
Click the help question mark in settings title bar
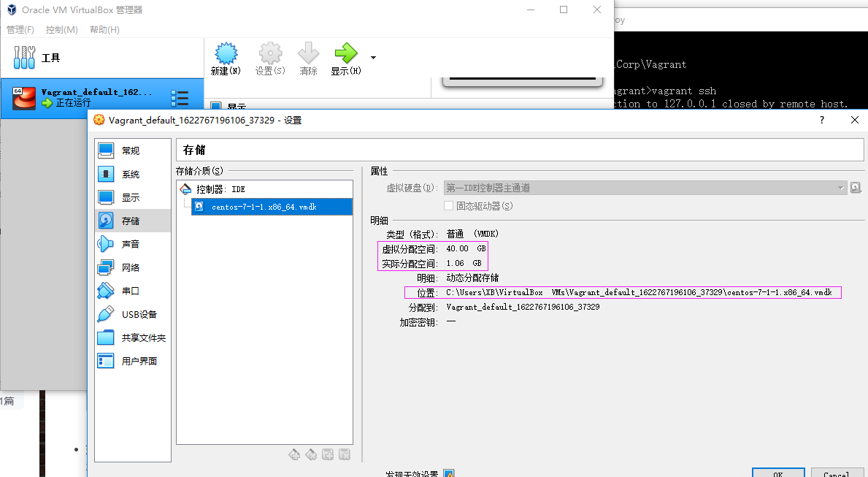coord(821,120)
